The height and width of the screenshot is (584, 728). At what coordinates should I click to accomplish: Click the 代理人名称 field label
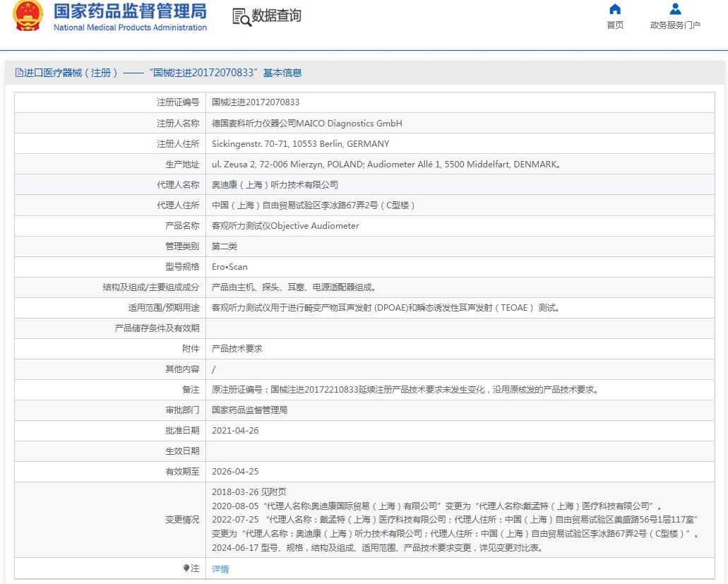click(x=178, y=185)
